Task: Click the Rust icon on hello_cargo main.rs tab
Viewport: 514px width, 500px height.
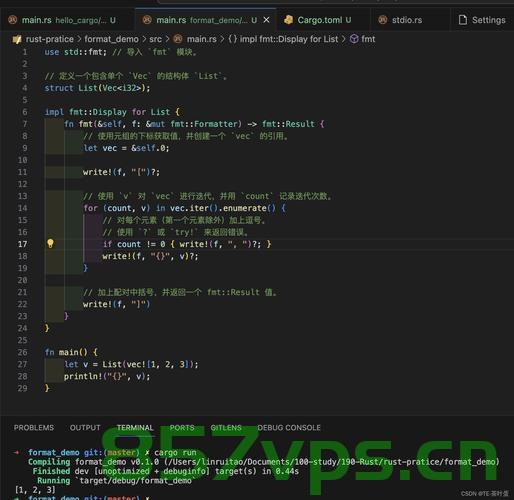Action: (x=13, y=20)
